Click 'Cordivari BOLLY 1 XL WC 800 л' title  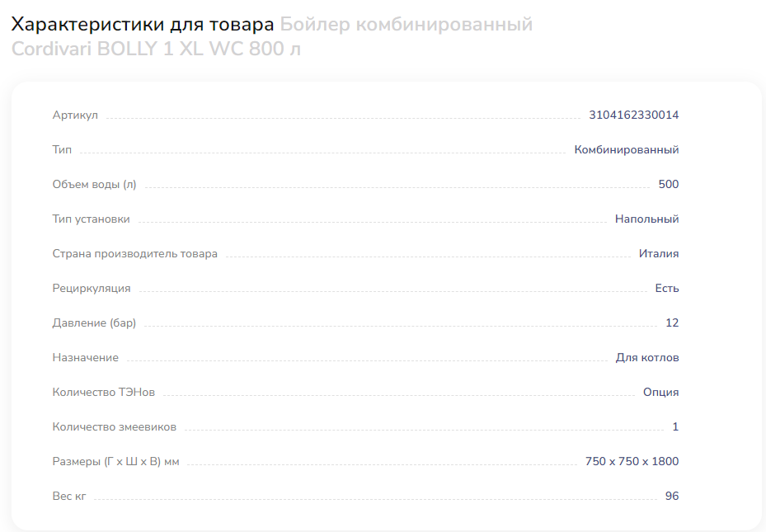point(156,49)
